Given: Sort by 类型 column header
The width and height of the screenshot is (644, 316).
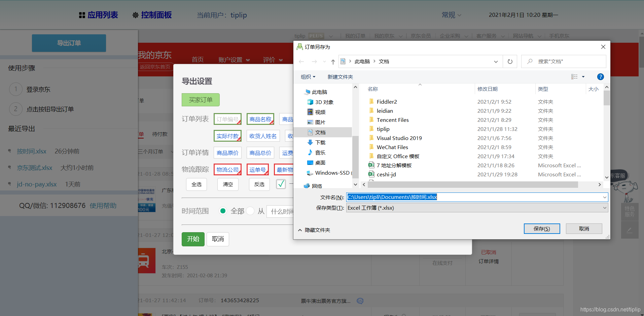Looking at the screenshot, I should click(543, 89).
